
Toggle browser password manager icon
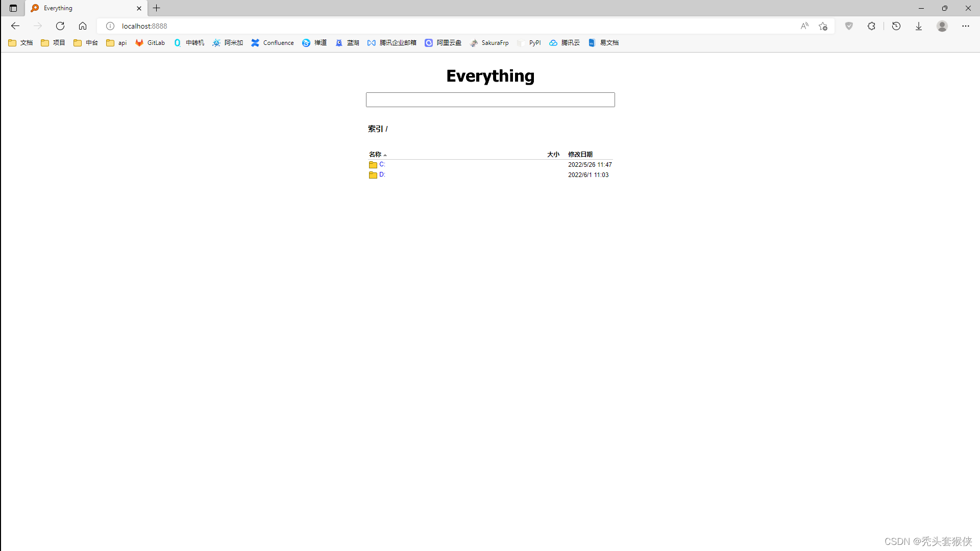[849, 26]
